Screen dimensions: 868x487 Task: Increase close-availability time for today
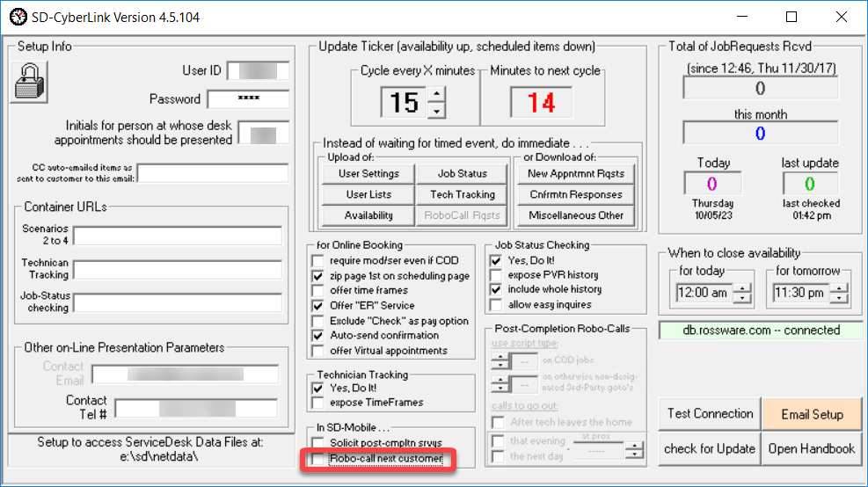742,287
